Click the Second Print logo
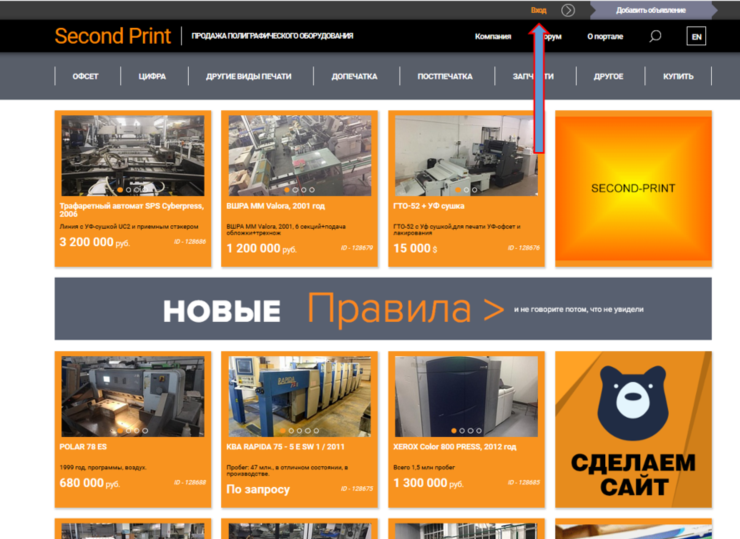The width and height of the screenshot is (740, 539). pyautogui.click(x=112, y=37)
